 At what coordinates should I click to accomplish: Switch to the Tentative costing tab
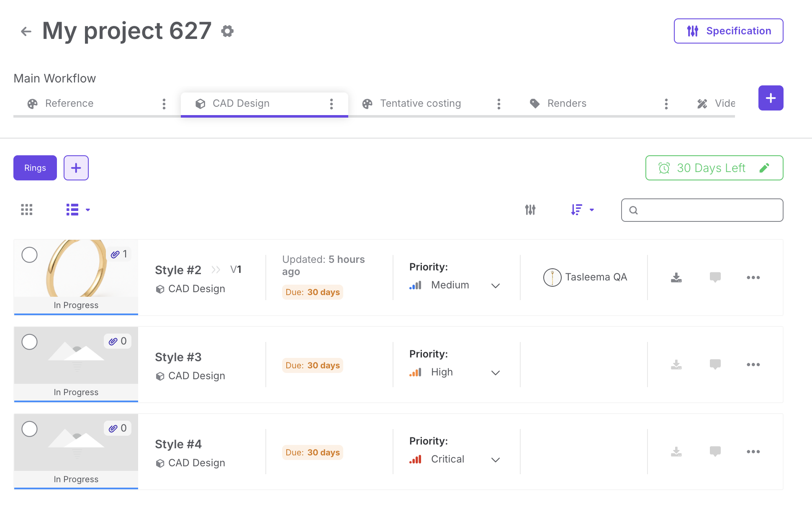pyautogui.click(x=420, y=103)
